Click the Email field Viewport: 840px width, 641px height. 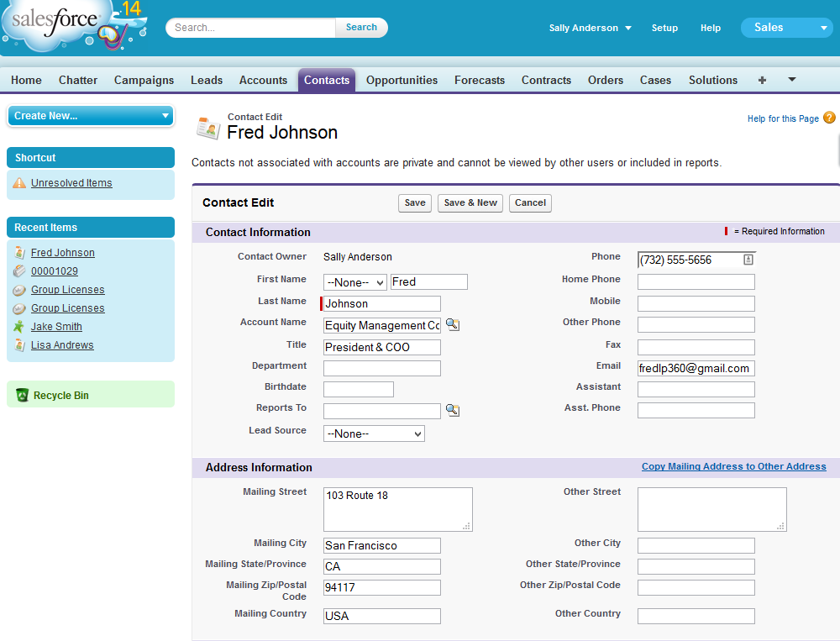point(696,368)
